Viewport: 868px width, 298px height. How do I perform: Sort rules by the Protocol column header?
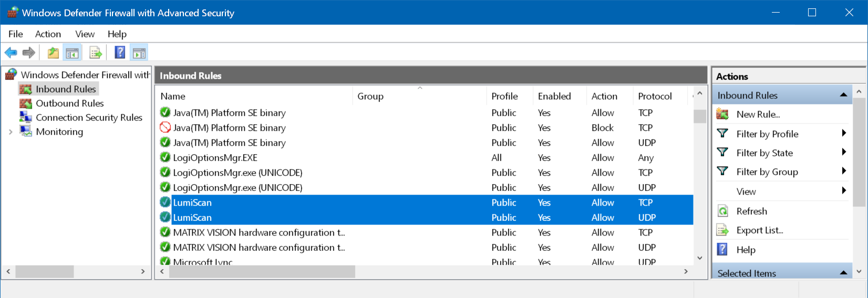click(x=659, y=96)
